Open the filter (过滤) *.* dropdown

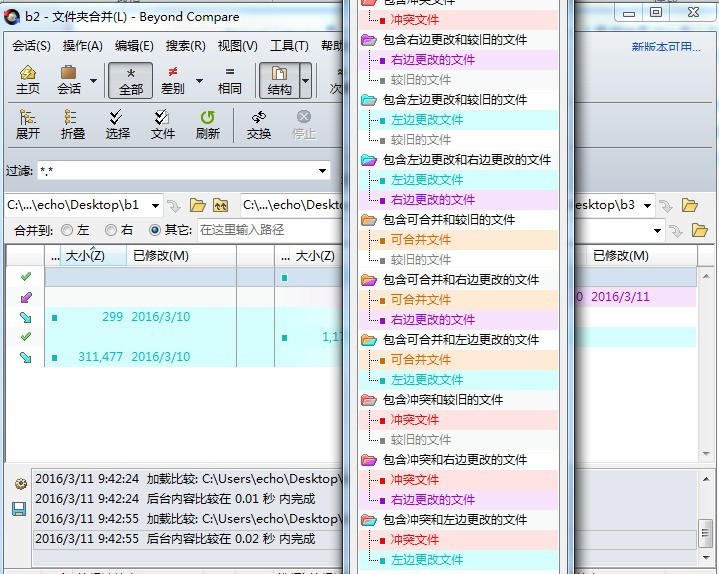point(322,171)
